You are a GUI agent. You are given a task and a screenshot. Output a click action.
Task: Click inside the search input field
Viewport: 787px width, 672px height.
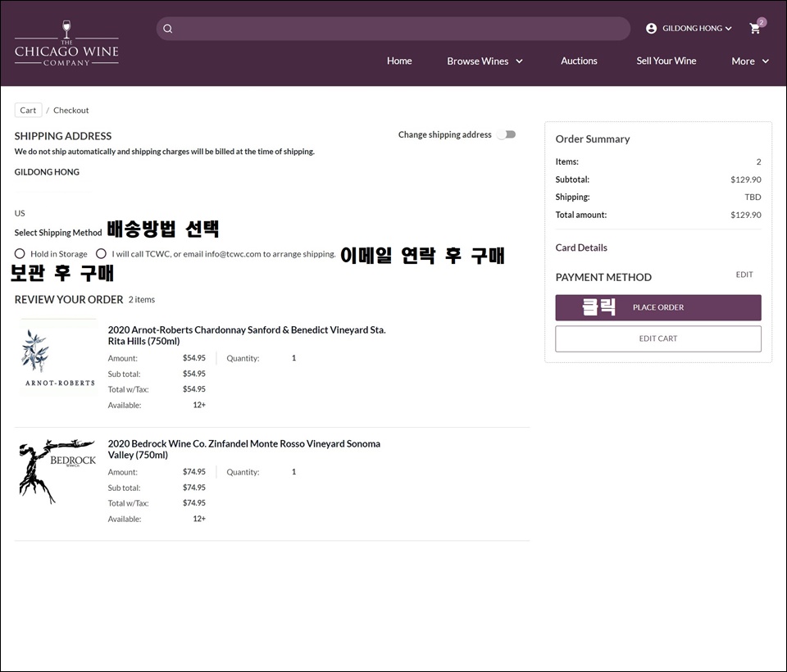tap(393, 29)
